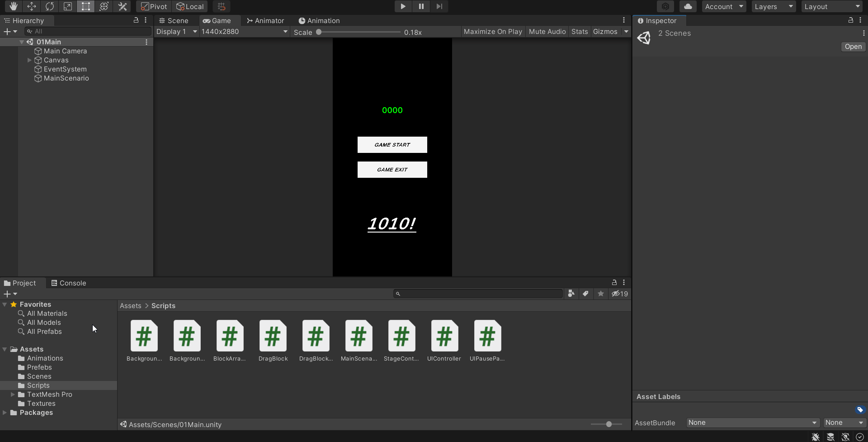Screen dimensions: 868x442
Task: Adjust the Game view Scale slider
Action: pyautogui.click(x=319, y=32)
